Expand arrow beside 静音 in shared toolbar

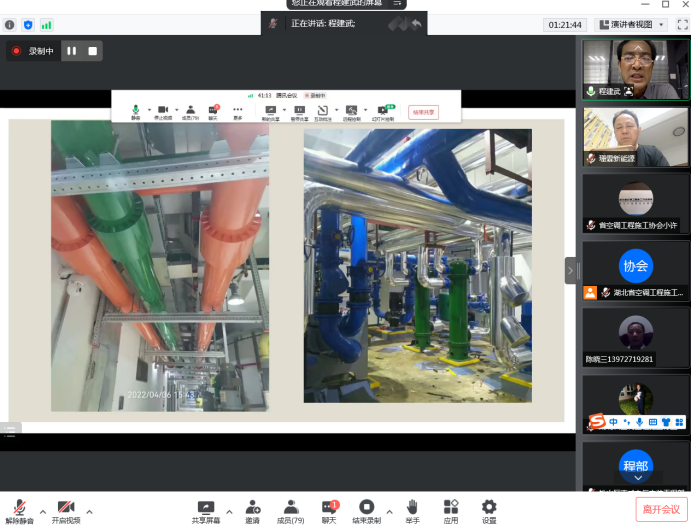pos(149,109)
